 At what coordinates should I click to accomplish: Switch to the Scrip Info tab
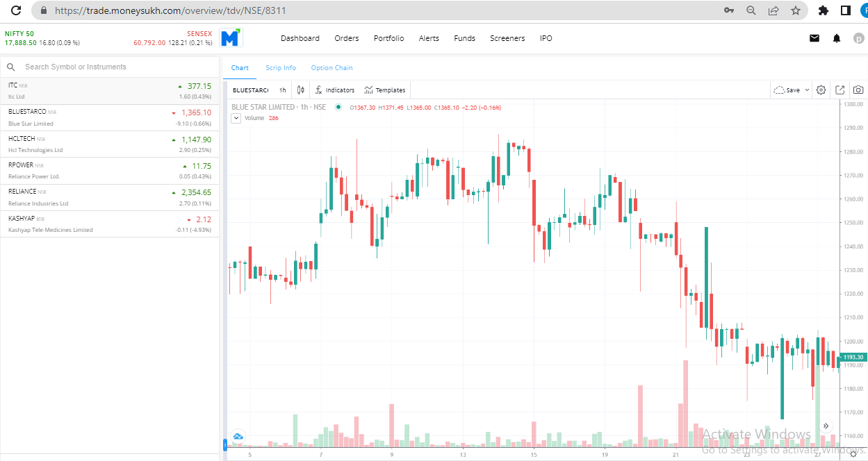(281, 68)
